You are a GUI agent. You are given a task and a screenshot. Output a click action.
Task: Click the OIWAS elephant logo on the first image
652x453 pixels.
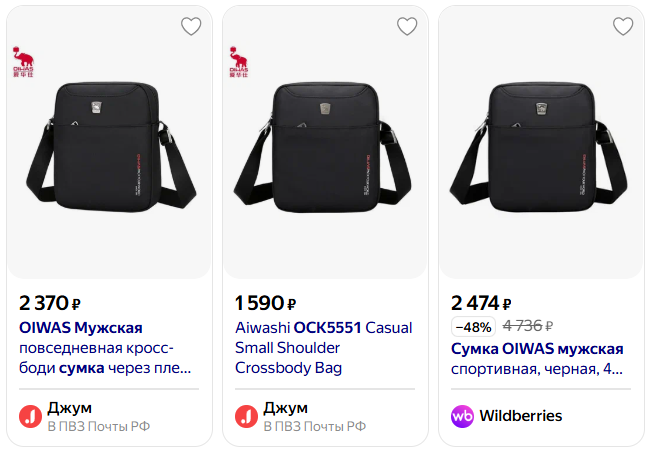coord(22,60)
